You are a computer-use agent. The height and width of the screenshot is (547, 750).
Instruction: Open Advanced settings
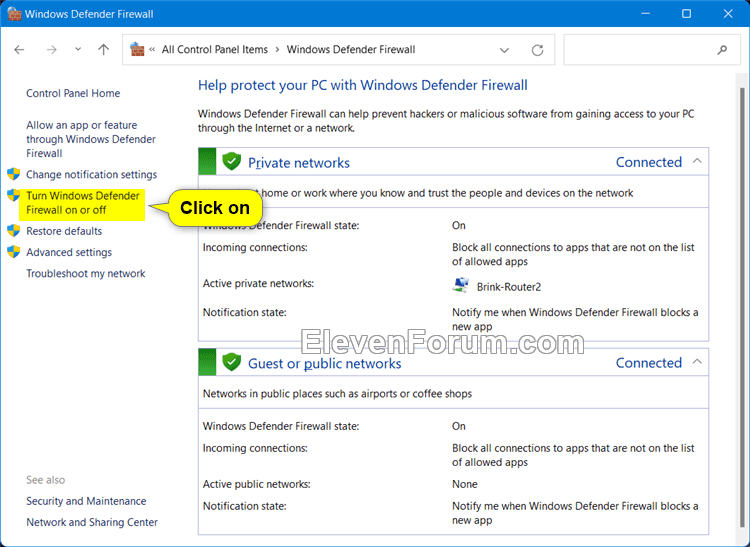point(69,252)
